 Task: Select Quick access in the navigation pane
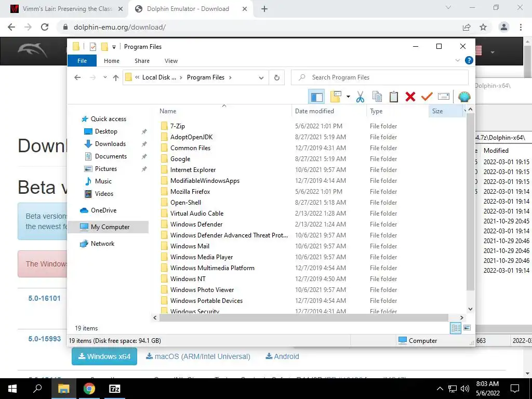point(108,119)
